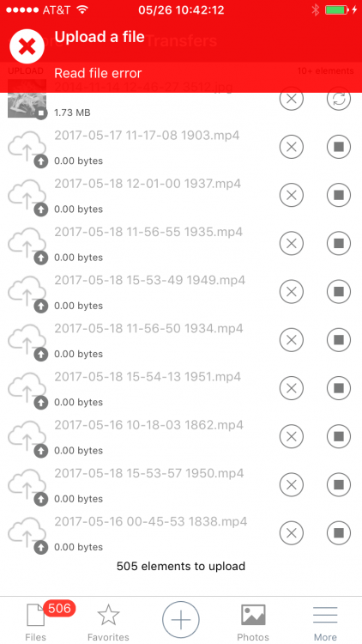Cancel upload of 1838.mp4
This screenshot has height=644, width=362.
click(x=292, y=533)
